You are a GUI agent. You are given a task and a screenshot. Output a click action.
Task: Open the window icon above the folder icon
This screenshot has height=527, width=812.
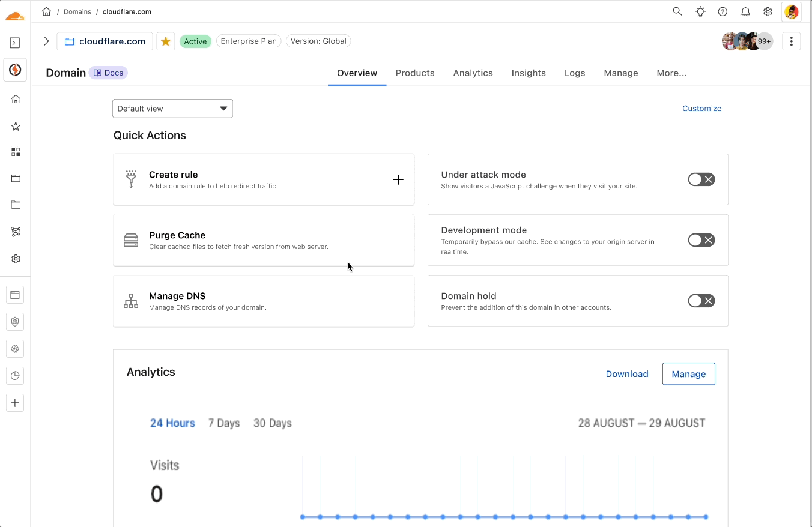(x=16, y=178)
